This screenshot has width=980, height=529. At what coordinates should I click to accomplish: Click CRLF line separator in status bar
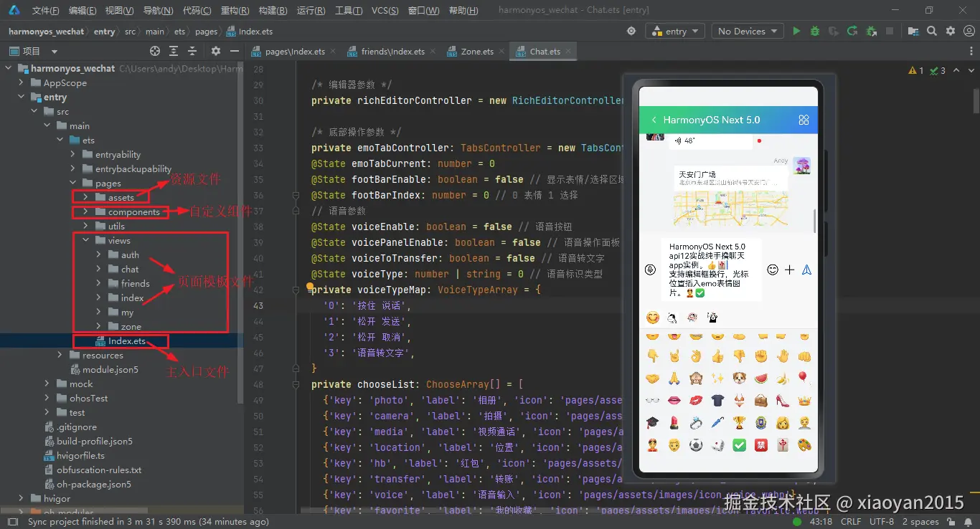(851, 522)
